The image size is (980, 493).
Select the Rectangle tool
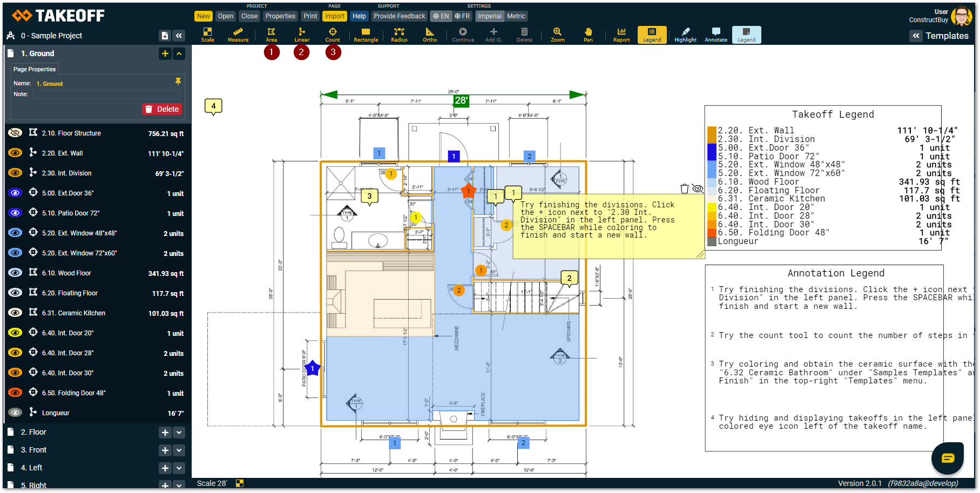(x=366, y=35)
